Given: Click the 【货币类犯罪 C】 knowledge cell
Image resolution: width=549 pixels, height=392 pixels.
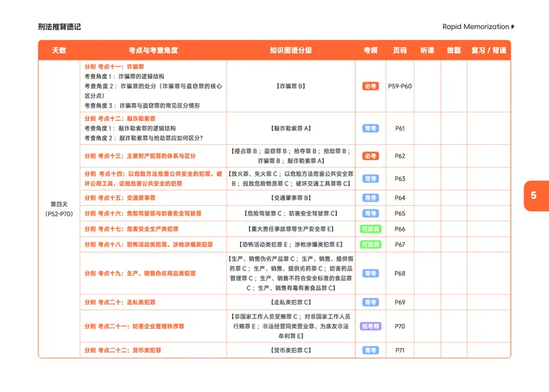Looking at the screenshot, I should click(291, 350).
